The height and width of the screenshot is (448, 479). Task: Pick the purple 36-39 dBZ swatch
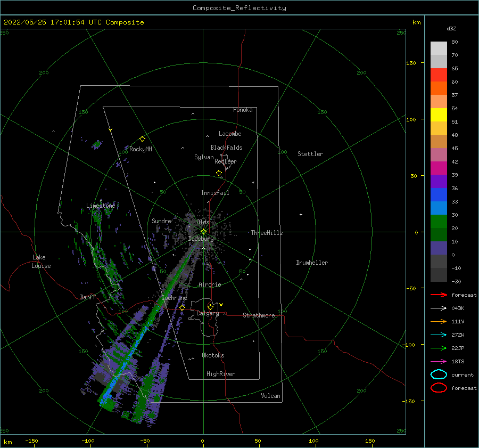[439, 181]
